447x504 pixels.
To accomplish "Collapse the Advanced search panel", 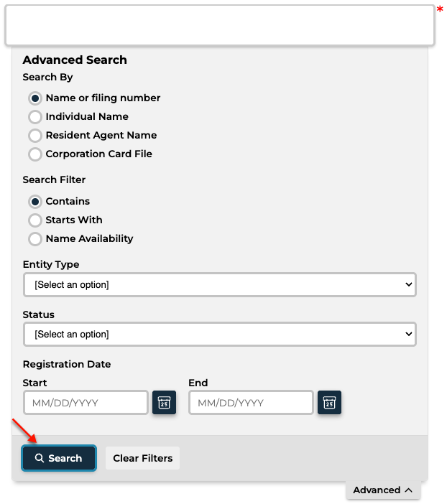I will [383, 490].
